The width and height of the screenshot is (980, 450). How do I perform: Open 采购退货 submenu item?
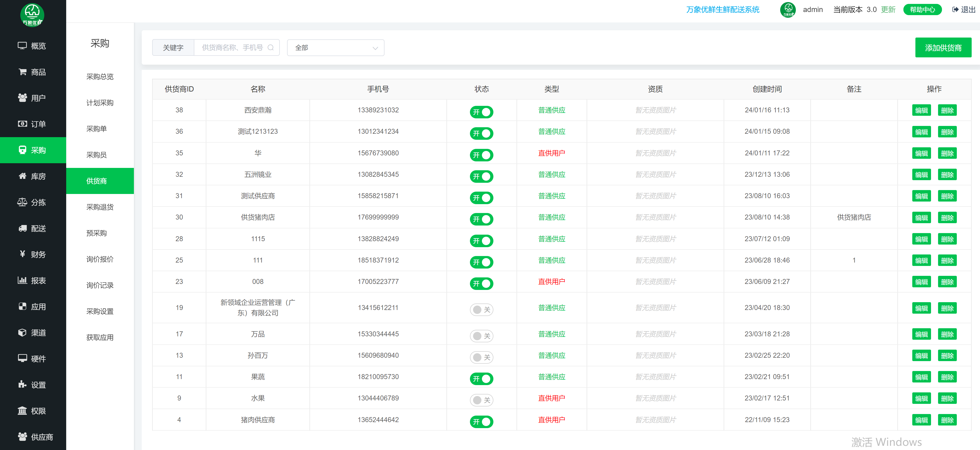100,207
